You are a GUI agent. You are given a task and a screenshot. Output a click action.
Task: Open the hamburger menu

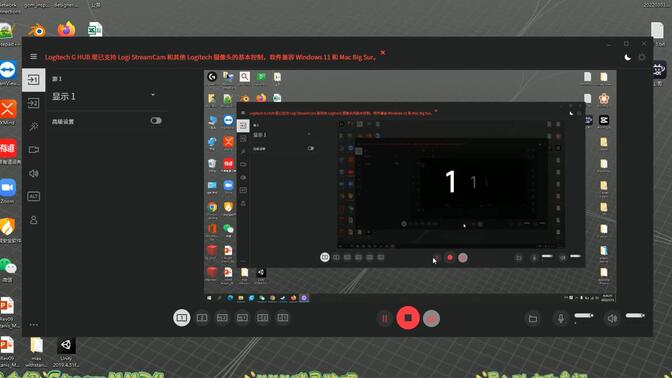click(33, 57)
